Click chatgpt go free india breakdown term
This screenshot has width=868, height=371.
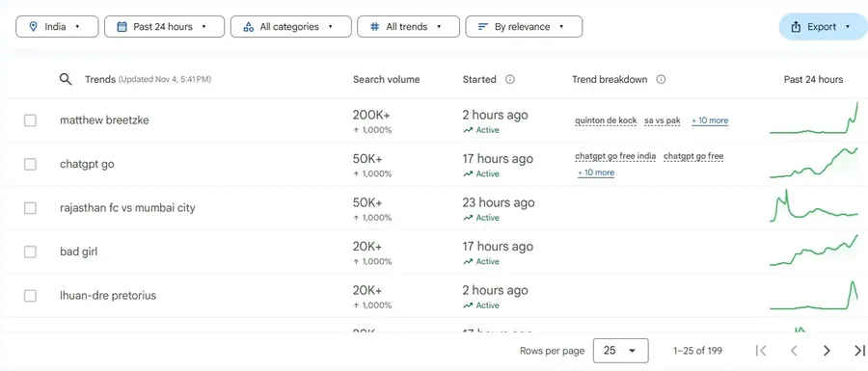pos(615,156)
